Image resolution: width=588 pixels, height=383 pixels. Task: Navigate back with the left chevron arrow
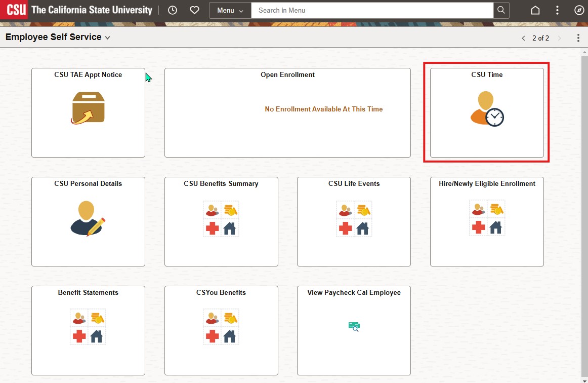pos(523,38)
